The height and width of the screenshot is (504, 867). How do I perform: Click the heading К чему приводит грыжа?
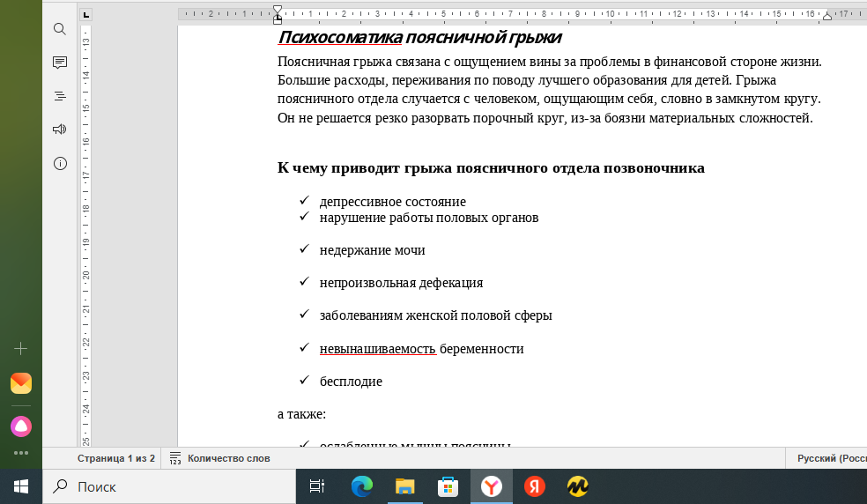pos(491,167)
